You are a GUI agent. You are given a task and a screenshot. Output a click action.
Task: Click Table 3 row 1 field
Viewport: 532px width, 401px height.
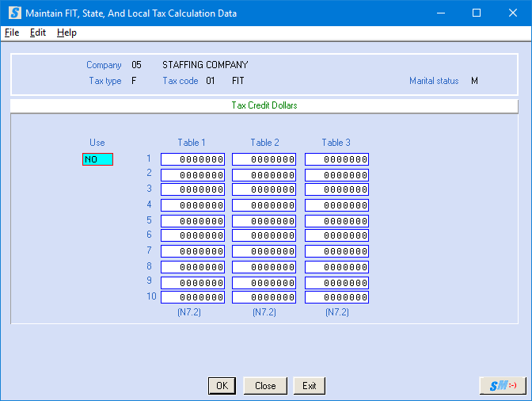coord(336,159)
